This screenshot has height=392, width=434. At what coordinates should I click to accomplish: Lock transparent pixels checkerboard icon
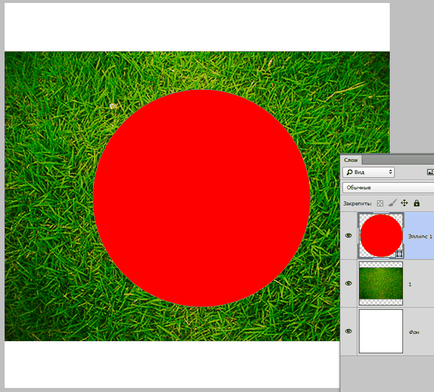(380, 203)
